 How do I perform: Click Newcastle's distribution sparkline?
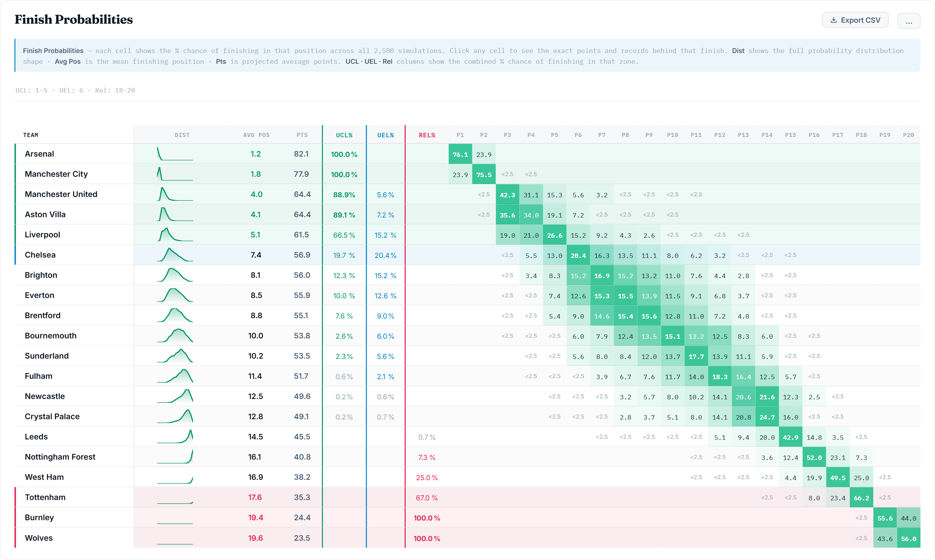click(175, 396)
